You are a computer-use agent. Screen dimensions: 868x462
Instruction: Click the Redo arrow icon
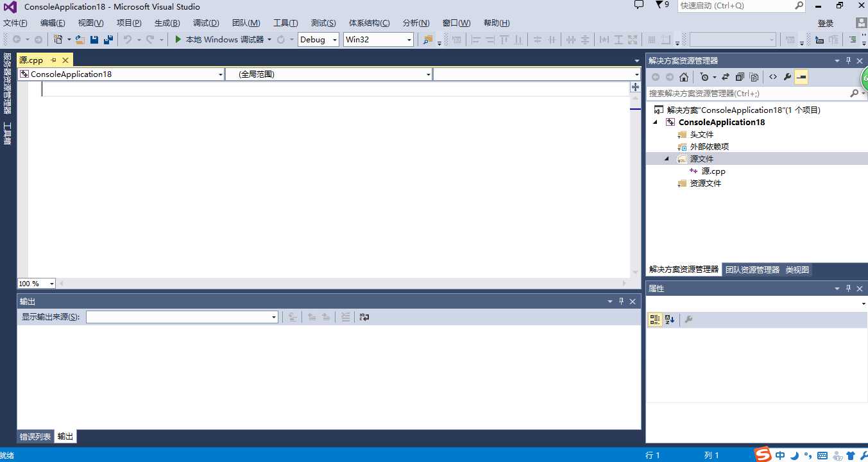click(x=150, y=40)
